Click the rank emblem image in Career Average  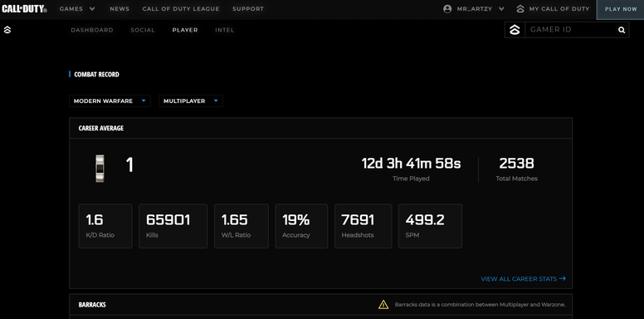click(x=100, y=169)
